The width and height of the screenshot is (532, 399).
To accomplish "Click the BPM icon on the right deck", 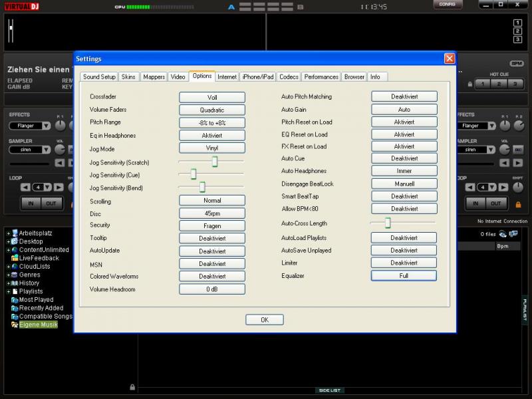I will [517, 63].
